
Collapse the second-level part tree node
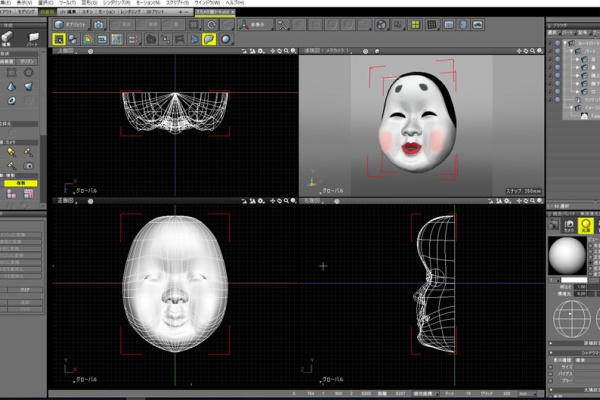[x=571, y=51]
